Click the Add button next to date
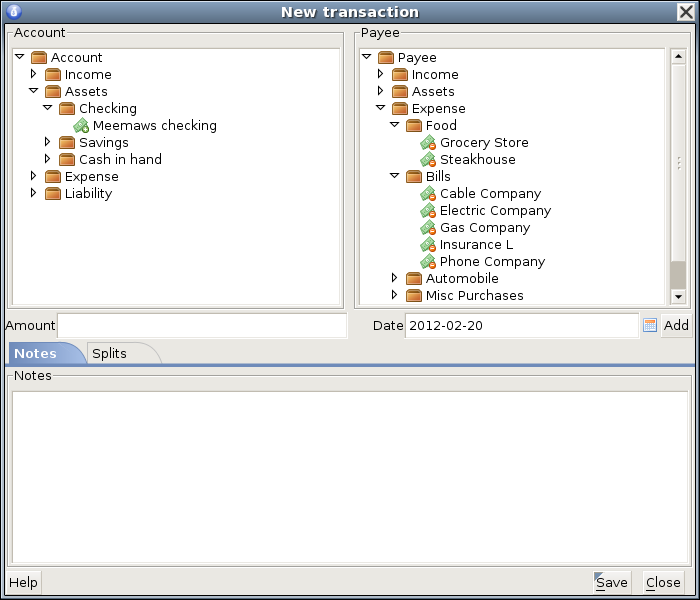The width and height of the screenshot is (700, 600). pyautogui.click(x=676, y=325)
